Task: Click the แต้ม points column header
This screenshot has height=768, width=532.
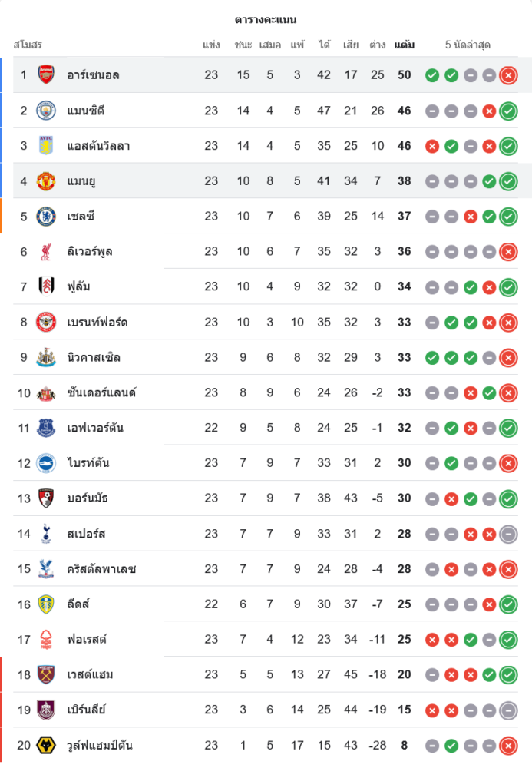Action: pos(404,45)
